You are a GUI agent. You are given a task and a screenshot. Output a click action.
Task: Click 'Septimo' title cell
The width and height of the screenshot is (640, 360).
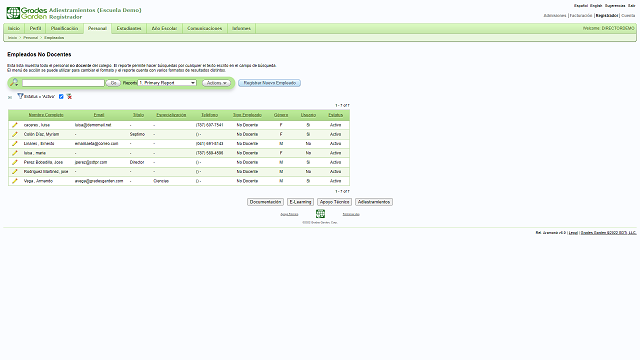pos(137,134)
